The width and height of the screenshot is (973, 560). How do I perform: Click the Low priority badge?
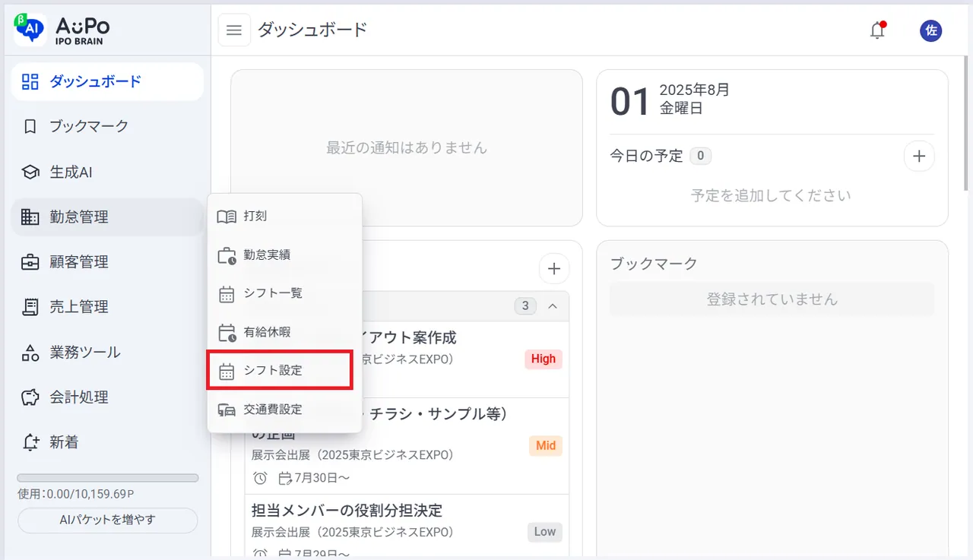pyautogui.click(x=545, y=532)
